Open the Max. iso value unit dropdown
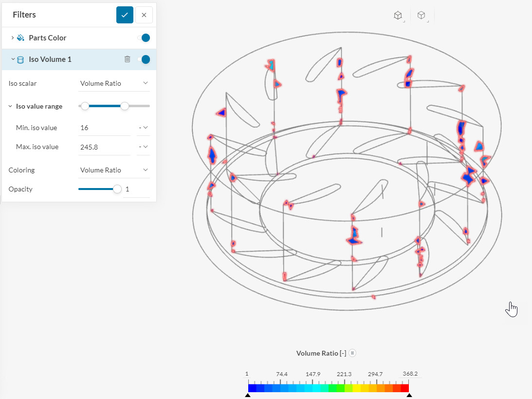This screenshot has height=399, width=532. (x=143, y=146)
